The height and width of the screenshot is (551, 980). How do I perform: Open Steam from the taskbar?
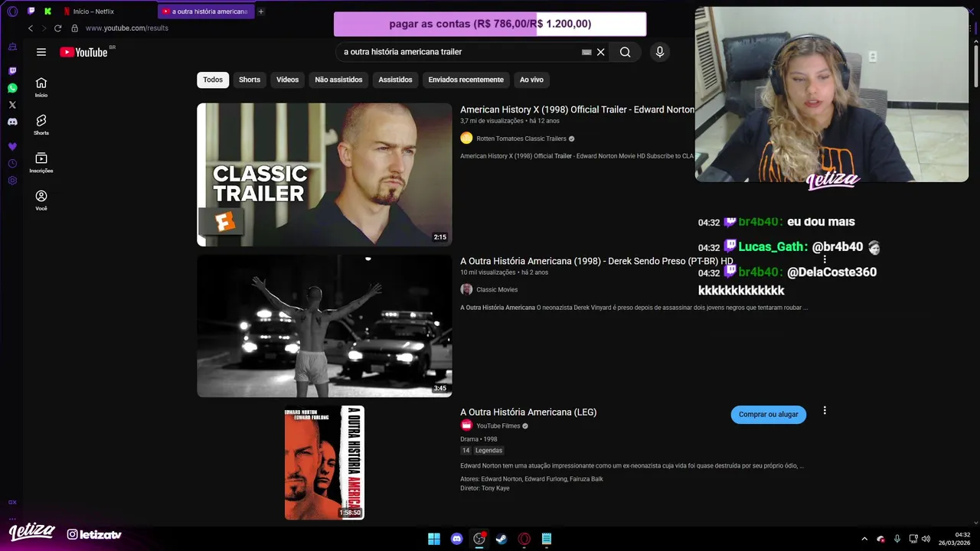[x=501, y=539]
